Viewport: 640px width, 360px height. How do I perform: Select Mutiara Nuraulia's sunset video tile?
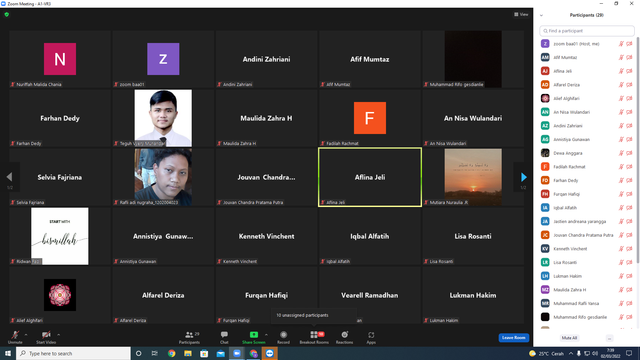[x=473, y=177]
